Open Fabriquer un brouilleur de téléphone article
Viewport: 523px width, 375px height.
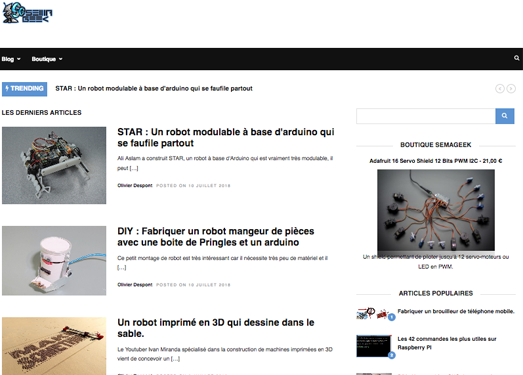(456, 311)
